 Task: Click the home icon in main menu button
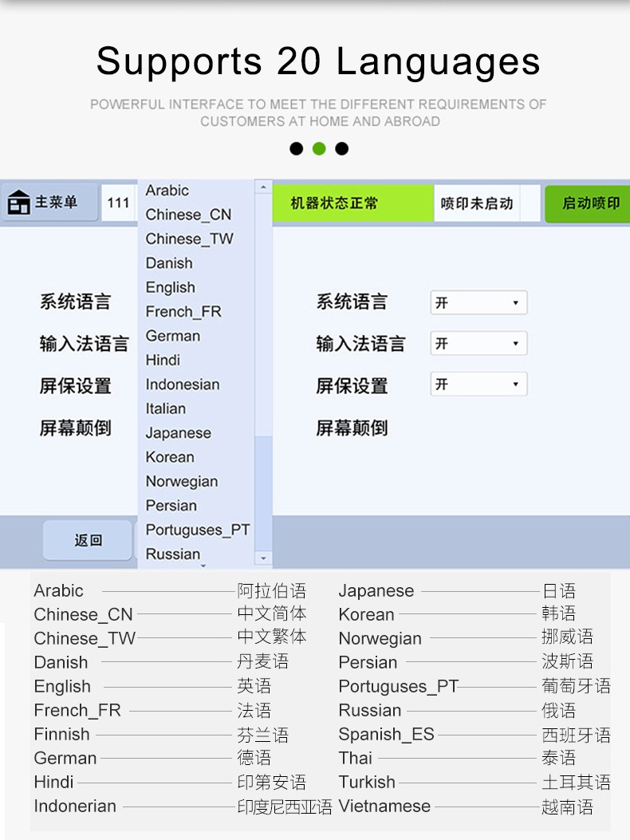point(18,203)
